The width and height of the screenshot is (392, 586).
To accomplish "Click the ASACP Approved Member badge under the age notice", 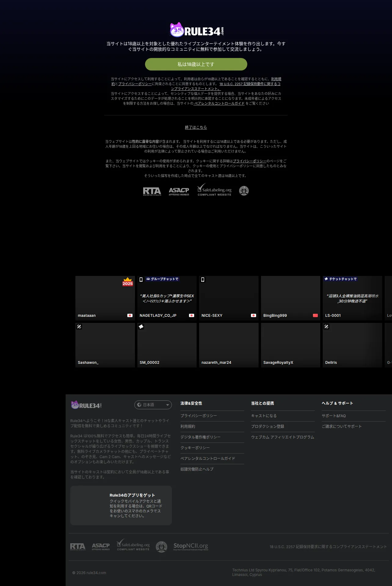I will click(x=179, y=191).
